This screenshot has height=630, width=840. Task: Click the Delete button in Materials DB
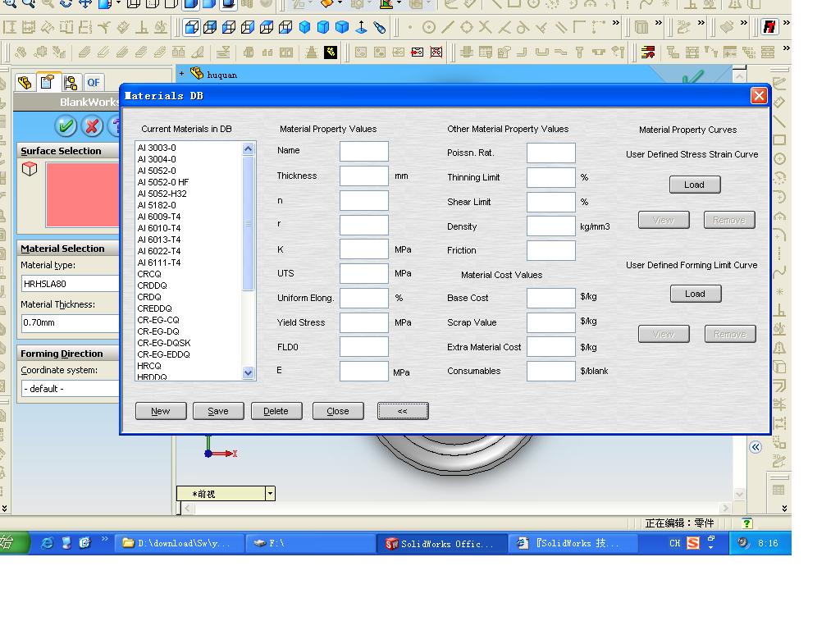tap(276, 411)
